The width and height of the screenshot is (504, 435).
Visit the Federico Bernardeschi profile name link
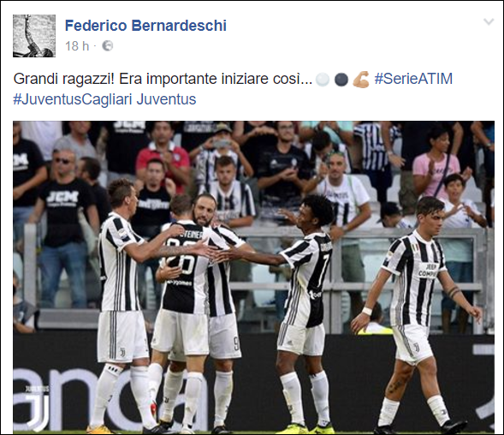(145, 26)
